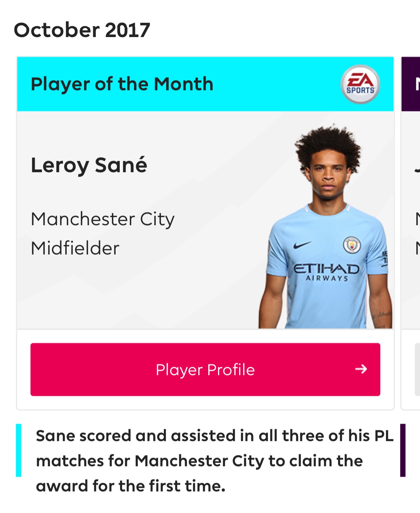Click the sleeve badge on the jersey
The height and width of the screenshot is (513, 420).
coord(385,259)
